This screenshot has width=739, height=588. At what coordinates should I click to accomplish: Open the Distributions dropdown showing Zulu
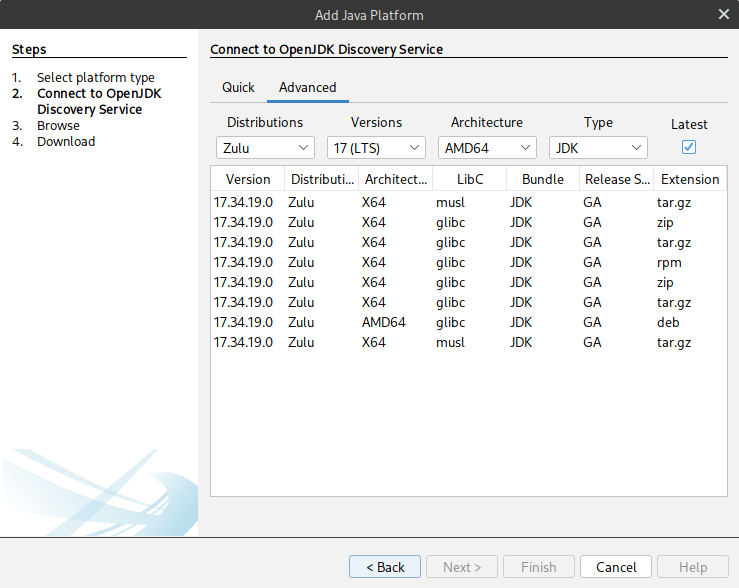pos(265,148)
